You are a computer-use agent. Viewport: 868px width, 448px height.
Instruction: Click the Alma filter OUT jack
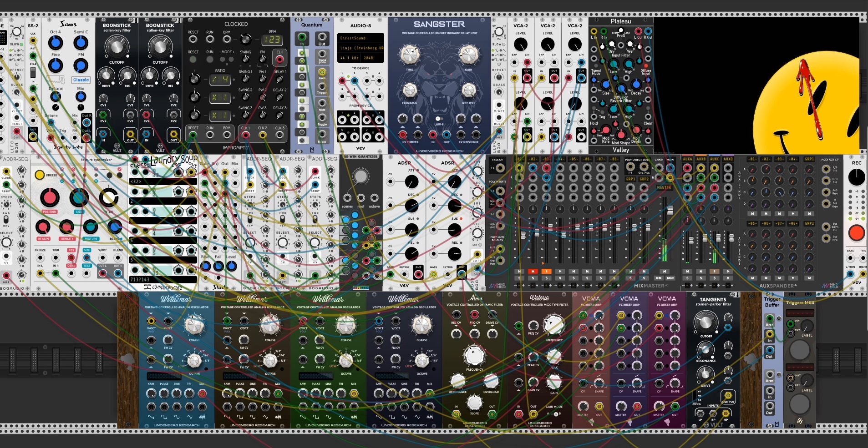(492, 414)
